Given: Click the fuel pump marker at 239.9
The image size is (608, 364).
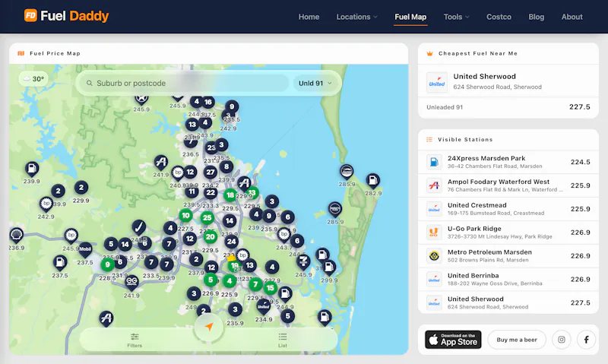Looking at the screenshot, I should [x=32, y=169].
